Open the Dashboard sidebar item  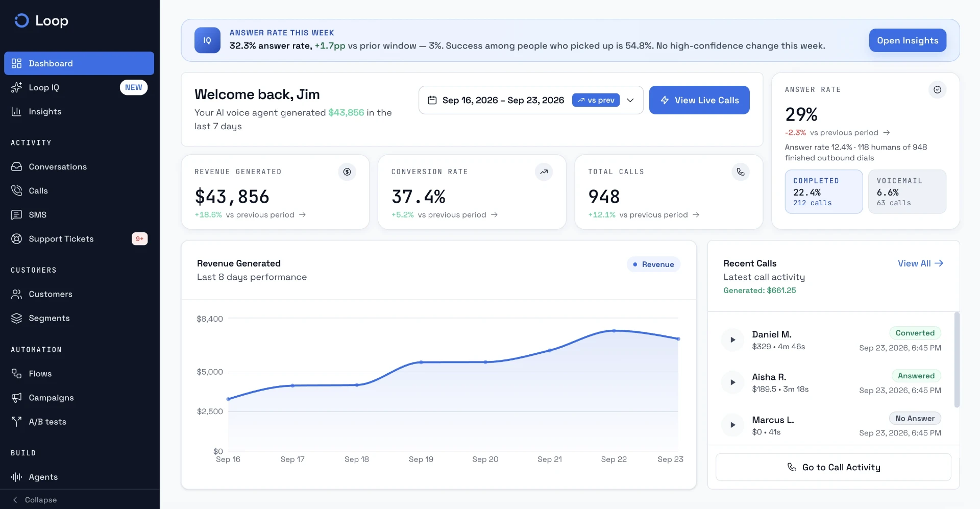(x=79, y=63)
